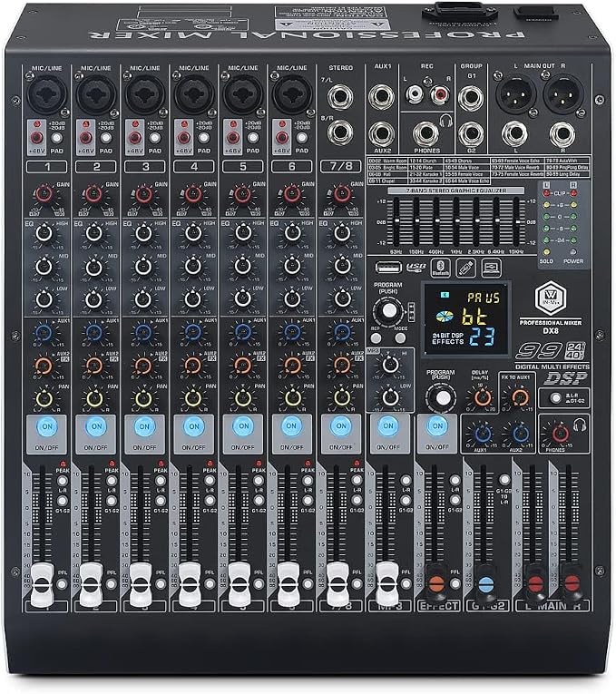
Task: Toggle the G1-G2 TO L-R button
Action: [x=504, y=479]
